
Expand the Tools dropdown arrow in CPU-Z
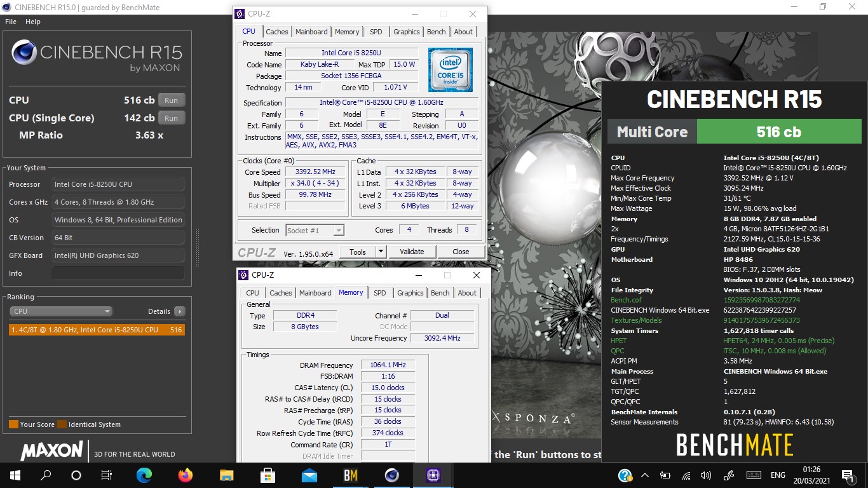click(x=381, y=252)
